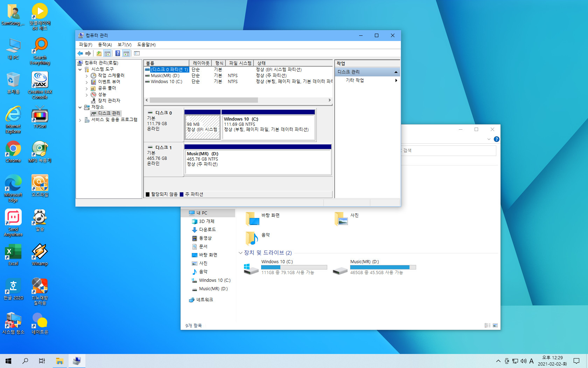Select 문서 in Explorer sidebar

coord(199,247)
